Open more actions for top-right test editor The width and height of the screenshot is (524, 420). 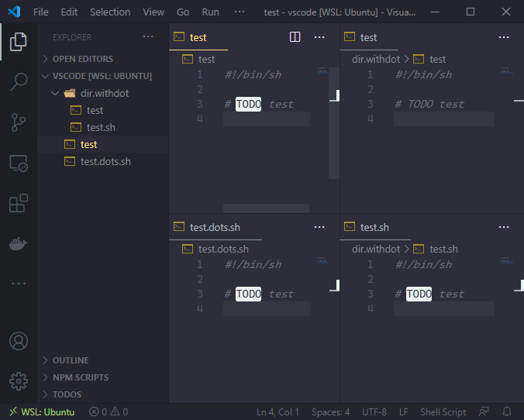pos(504,37)
